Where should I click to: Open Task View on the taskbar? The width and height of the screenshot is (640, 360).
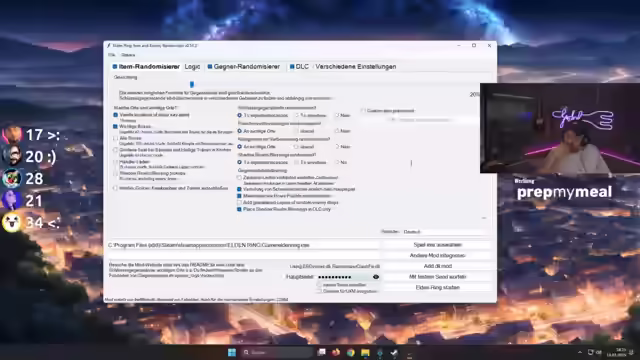click(322, 352)
